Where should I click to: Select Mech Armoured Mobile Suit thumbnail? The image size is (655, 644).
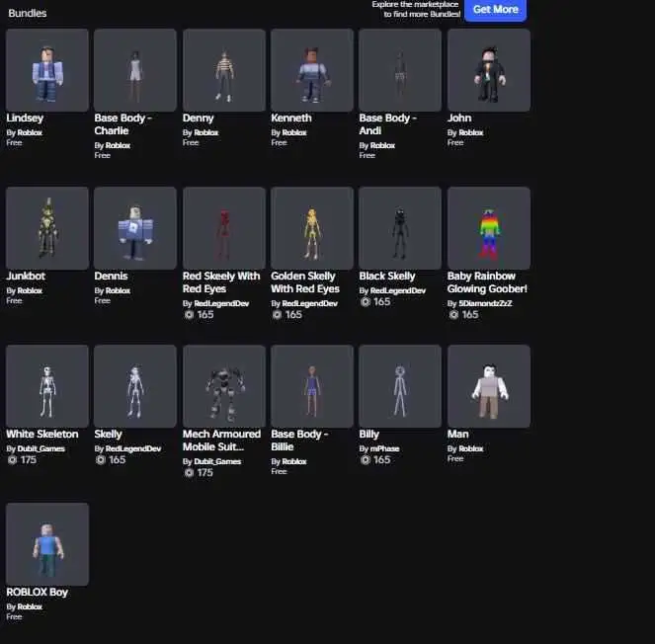[224, 386]
